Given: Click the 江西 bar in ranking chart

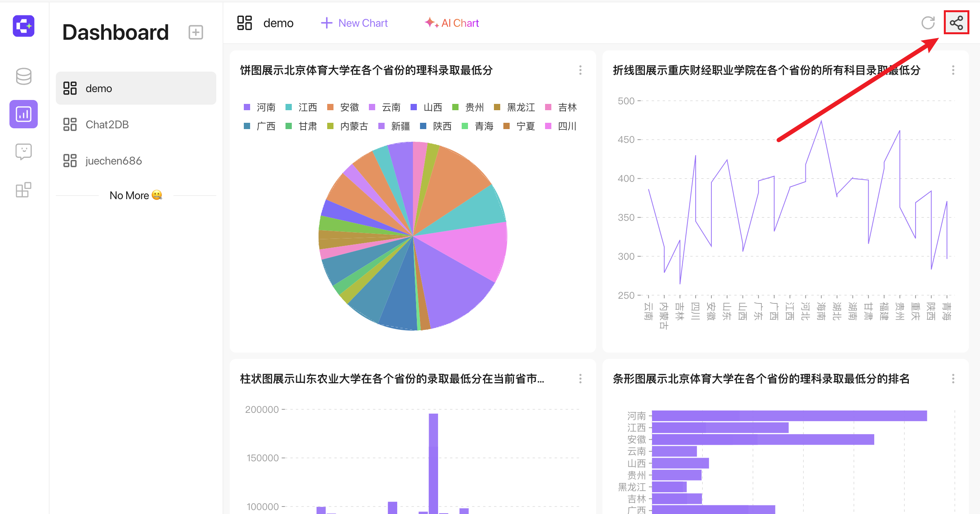Looking at the screenshot, I should [720, 427].
